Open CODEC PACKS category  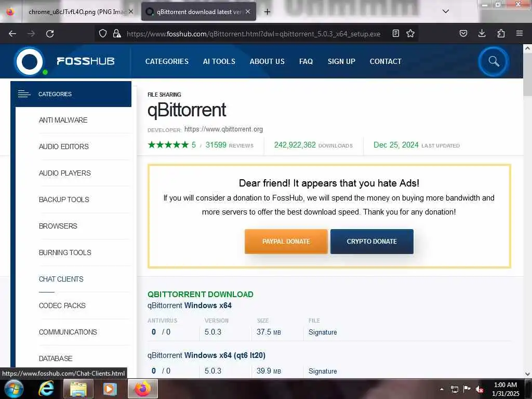click(x=62, y=305)
